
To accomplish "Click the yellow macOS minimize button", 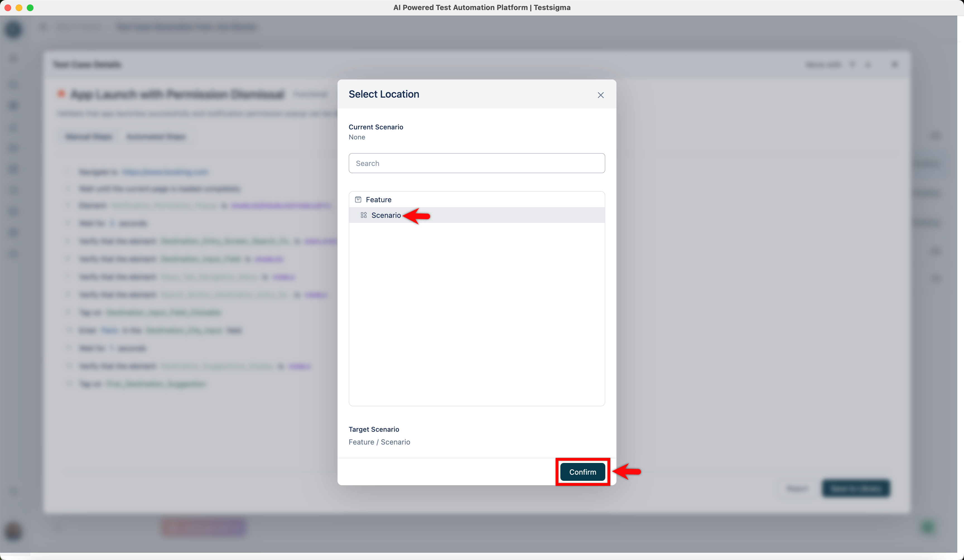I will [19, 8].
